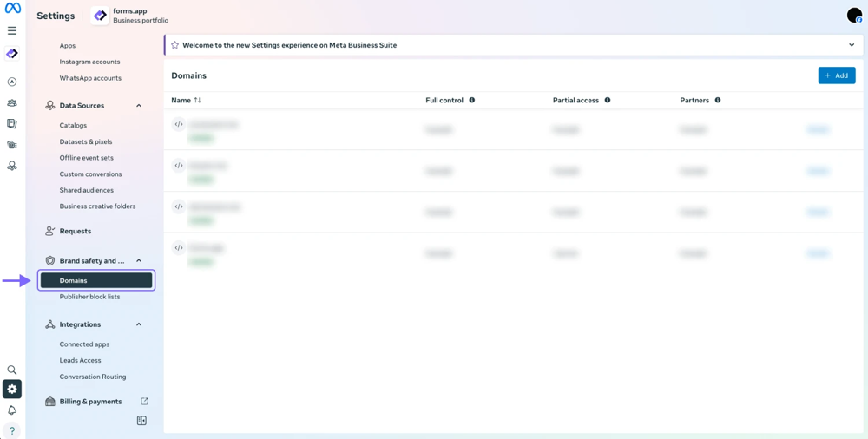The width and height of the screenshot is (868, 439).
Task: Open Connected apps
Action: (x=85, y=344)
